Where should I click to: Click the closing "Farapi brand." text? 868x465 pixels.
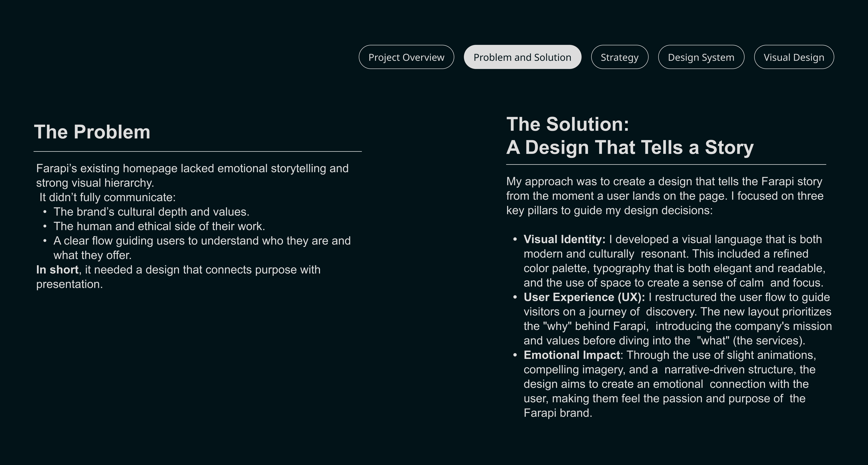(x=558, y=413)
